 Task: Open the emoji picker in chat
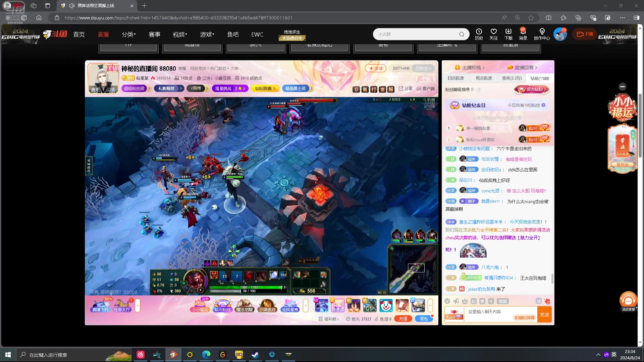click(x=447, y=301)
